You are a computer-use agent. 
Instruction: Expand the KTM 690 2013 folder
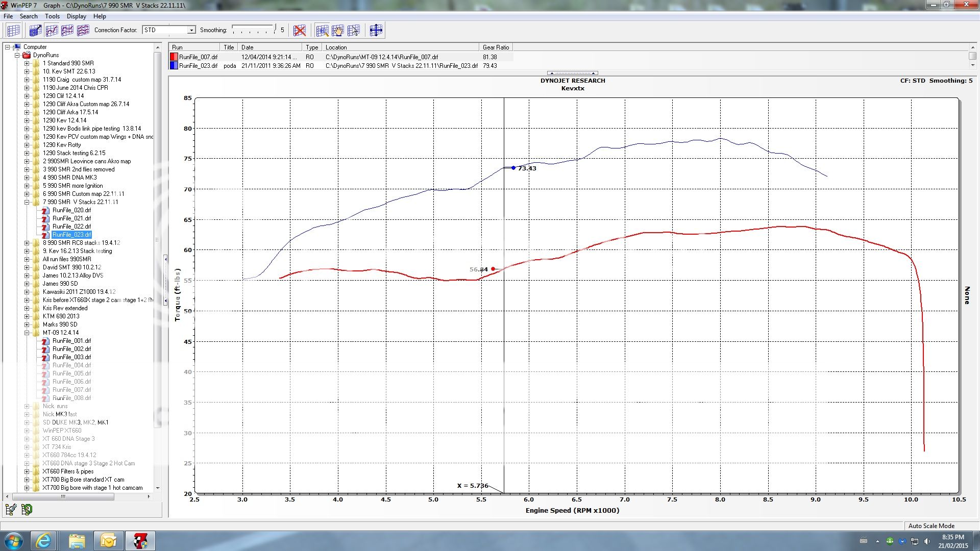[x=27, y=316]
